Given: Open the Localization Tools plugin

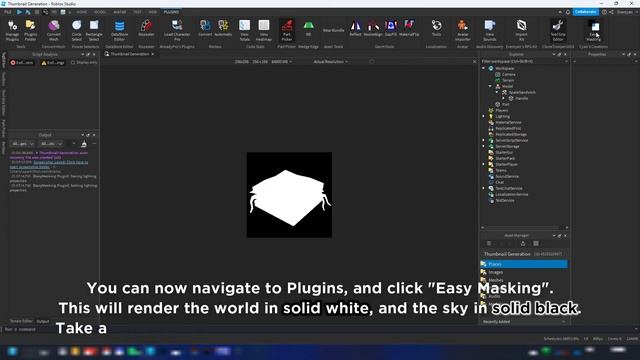Looking at the screenshot, I should pos(436,29).
